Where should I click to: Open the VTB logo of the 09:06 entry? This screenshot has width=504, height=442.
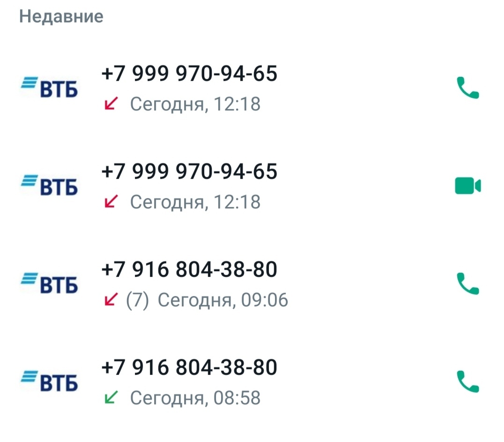pos(49,284)
